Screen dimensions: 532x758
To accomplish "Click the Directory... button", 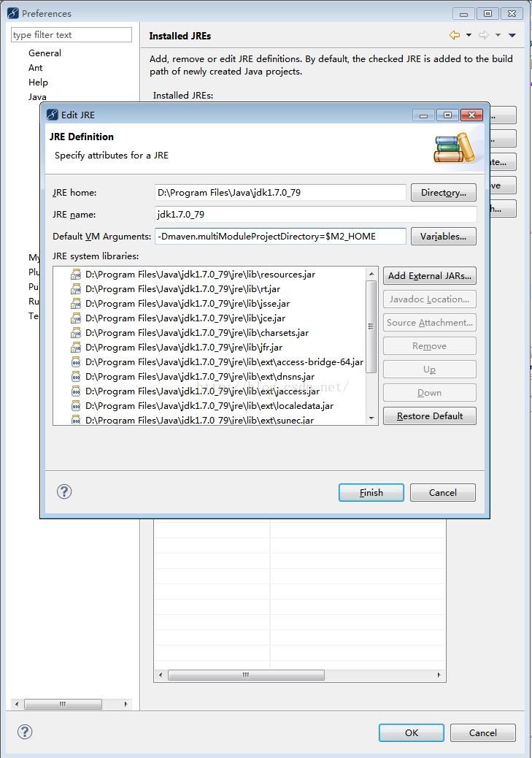I will point(443,192).
